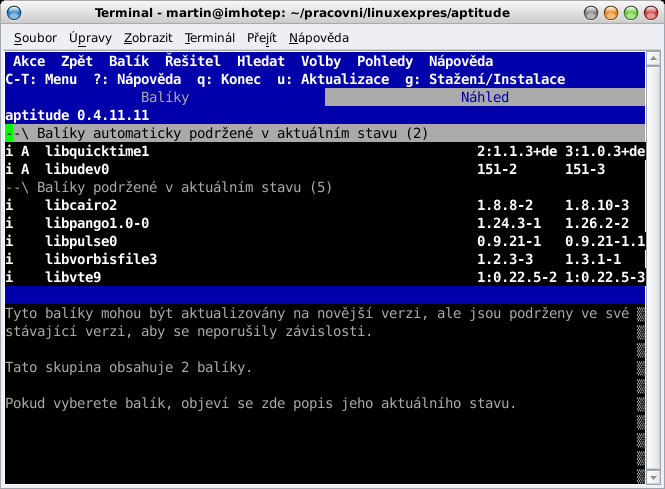Open the blue window menu icon in title bar
This screenshot has width=665, height=489.
tap(14, 13)
